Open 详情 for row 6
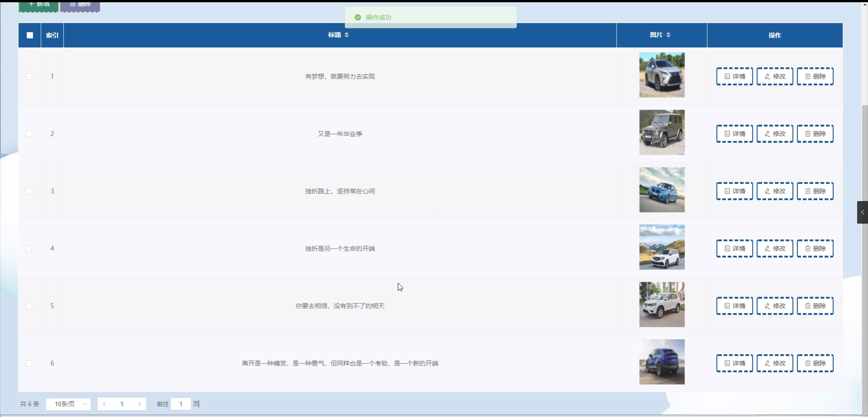The width and height of the screenshot is (868, 417). tap(735, 363)
